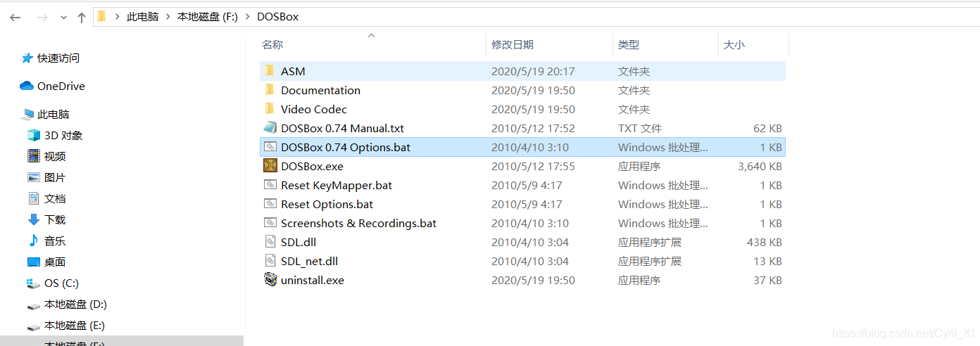Select the Video Codec folder
The width and height of the screenshot is (980, 346).
313,109
